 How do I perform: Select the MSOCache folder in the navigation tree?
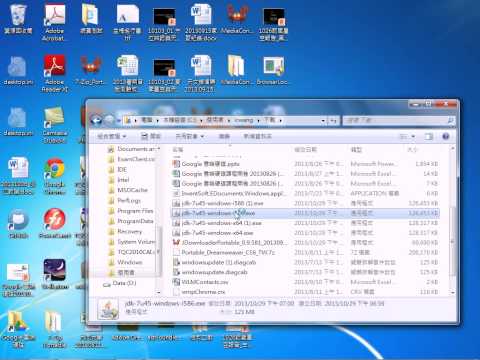coord(128,190)
